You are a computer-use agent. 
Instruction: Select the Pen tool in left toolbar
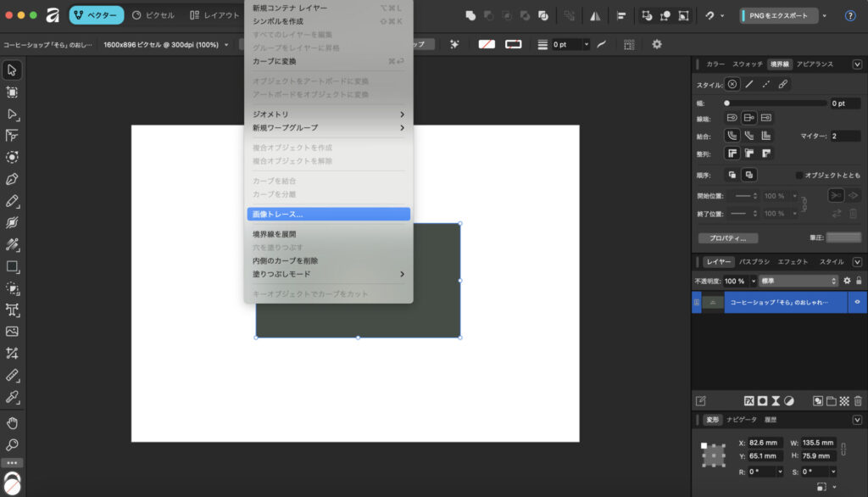click(x=12, y=179)
